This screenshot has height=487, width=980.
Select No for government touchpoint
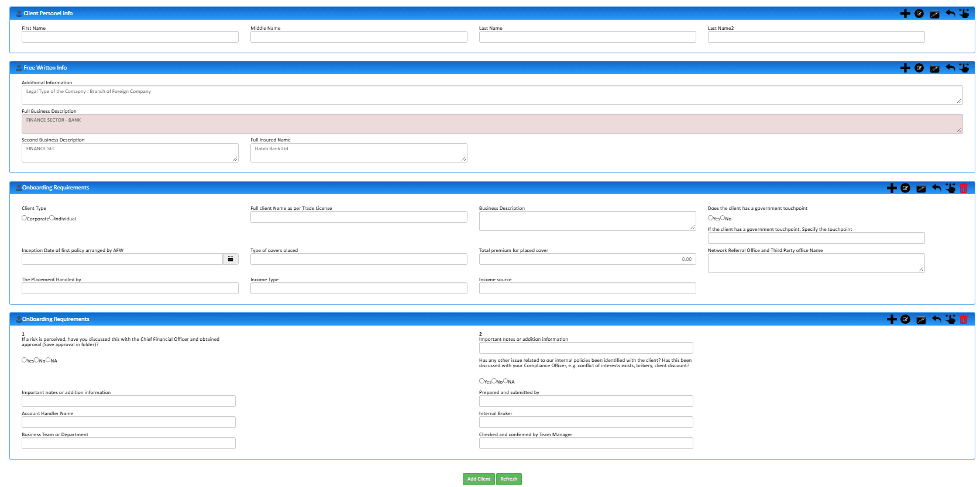[x=723, y=218]
